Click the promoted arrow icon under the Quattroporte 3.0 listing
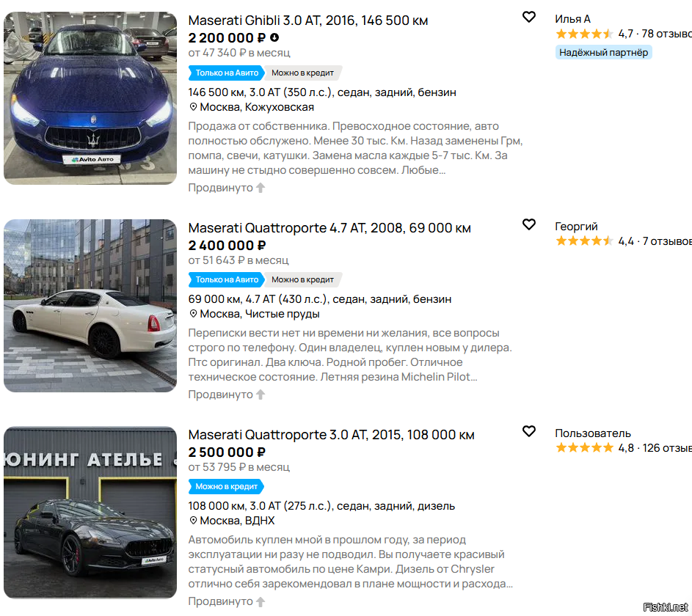 click(261, 601)
